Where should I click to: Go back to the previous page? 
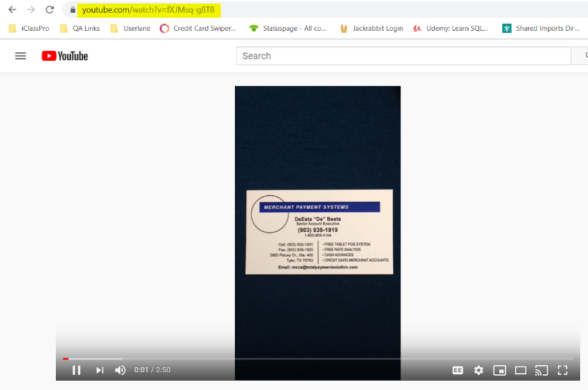tap(12, 10)
